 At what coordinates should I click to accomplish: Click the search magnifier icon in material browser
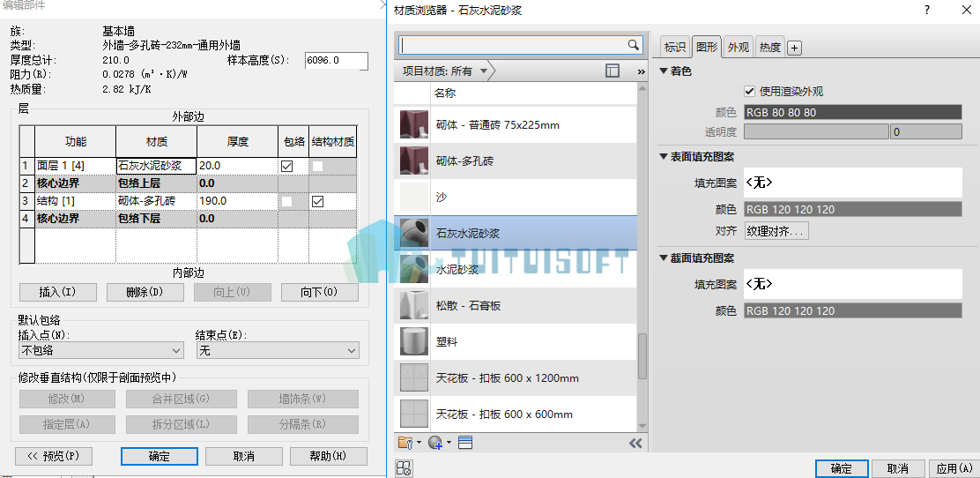[x=633, y=44]
